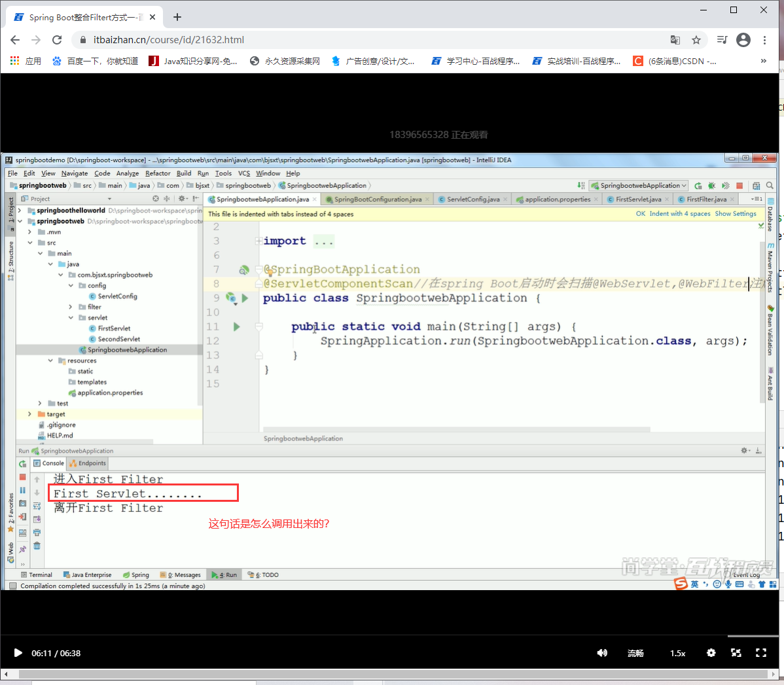Stop the running application in toolbar
The height and width of the screenshot is (685, 784).
pyautogui.click(x=739, y=186)
